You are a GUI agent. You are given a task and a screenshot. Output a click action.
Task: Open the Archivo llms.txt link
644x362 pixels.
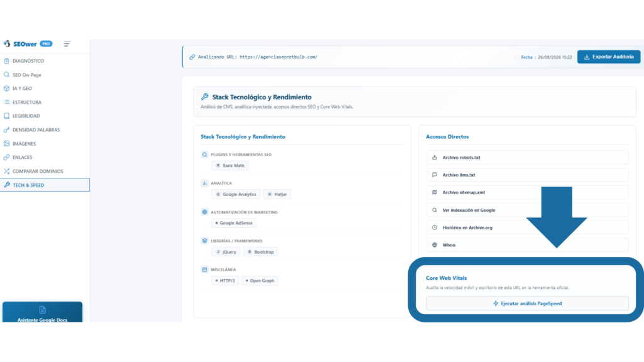(528, 175)
